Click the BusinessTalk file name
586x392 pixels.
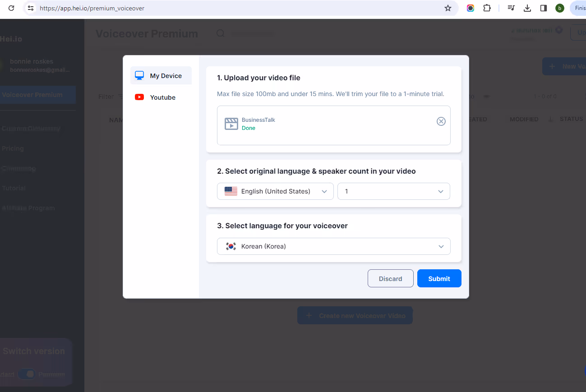(x=258, y=120)
